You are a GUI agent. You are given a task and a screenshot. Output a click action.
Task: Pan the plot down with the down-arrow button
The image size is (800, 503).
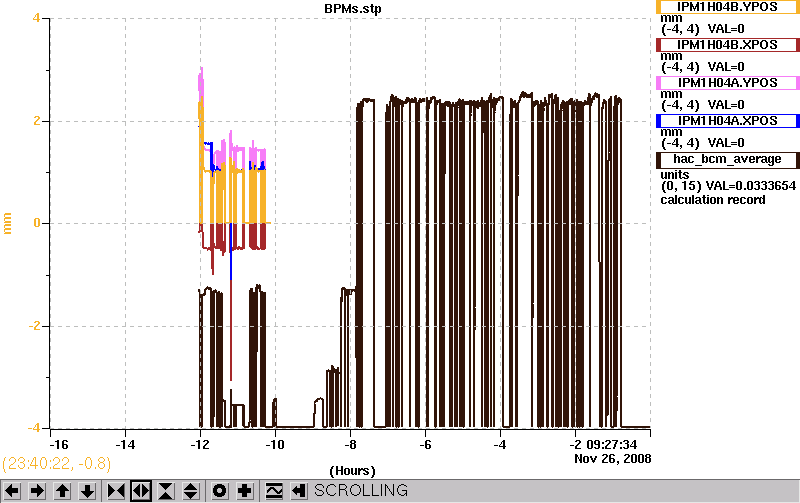(x=88, y=491)
